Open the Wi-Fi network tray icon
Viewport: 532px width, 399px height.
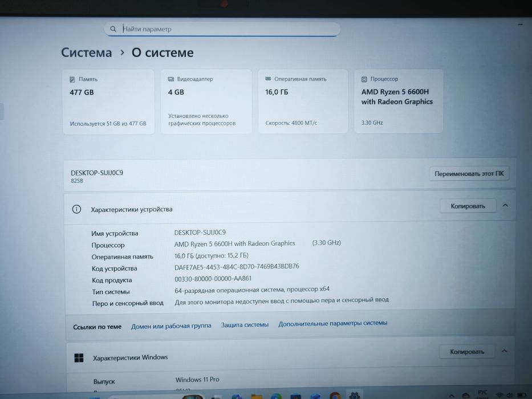(x=499, y=395)
